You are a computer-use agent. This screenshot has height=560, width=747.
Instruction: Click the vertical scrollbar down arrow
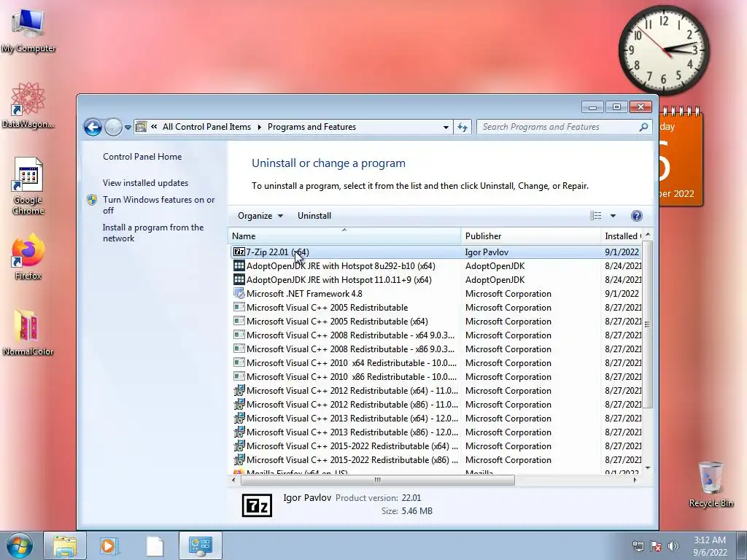pyautogui.click(x=648, y=468)
